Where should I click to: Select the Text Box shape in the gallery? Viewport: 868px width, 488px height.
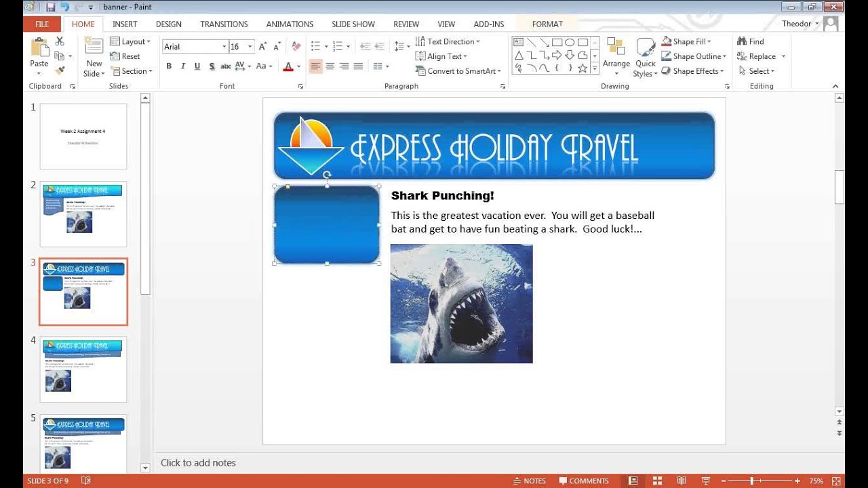(x=519, y=42)
